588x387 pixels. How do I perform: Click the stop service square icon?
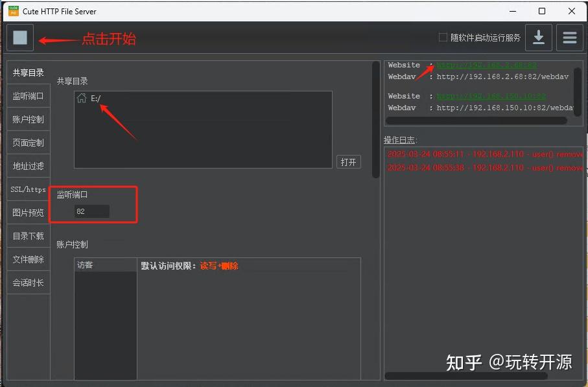point(19,37)
